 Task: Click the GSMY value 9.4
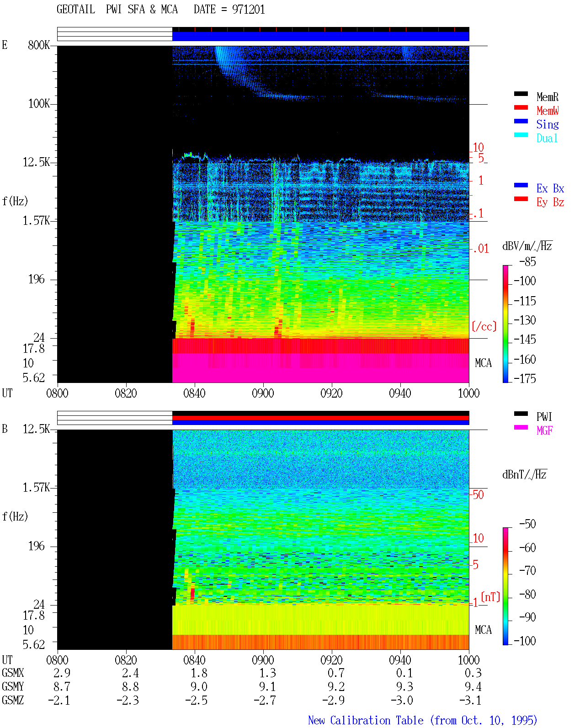click(473, 686)
